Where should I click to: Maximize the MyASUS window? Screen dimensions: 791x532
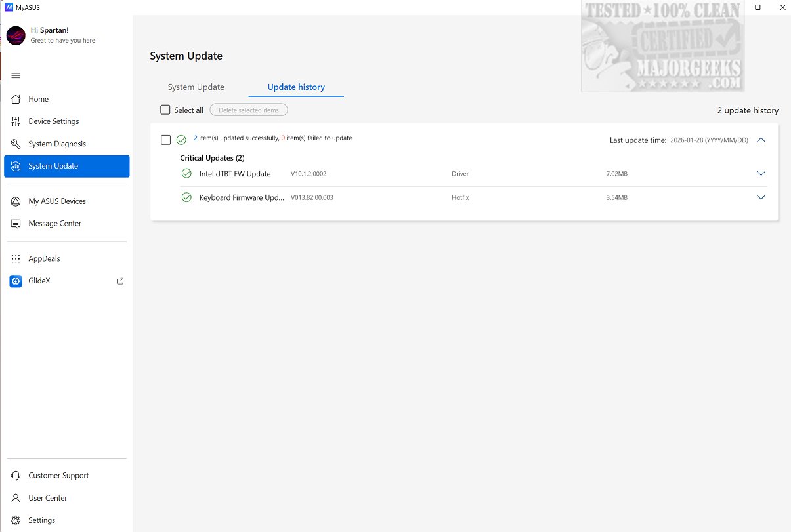[758, 7]
